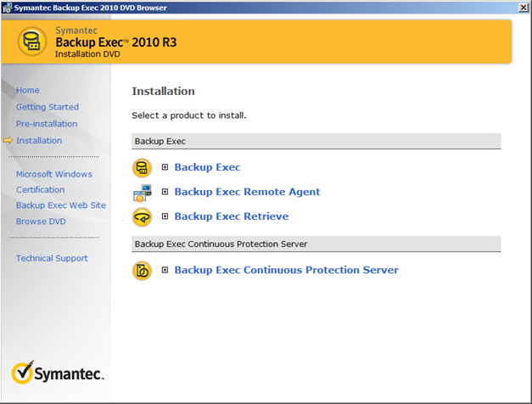Click the Backup Exec Remote Agent icon

[x=143, y=193]
